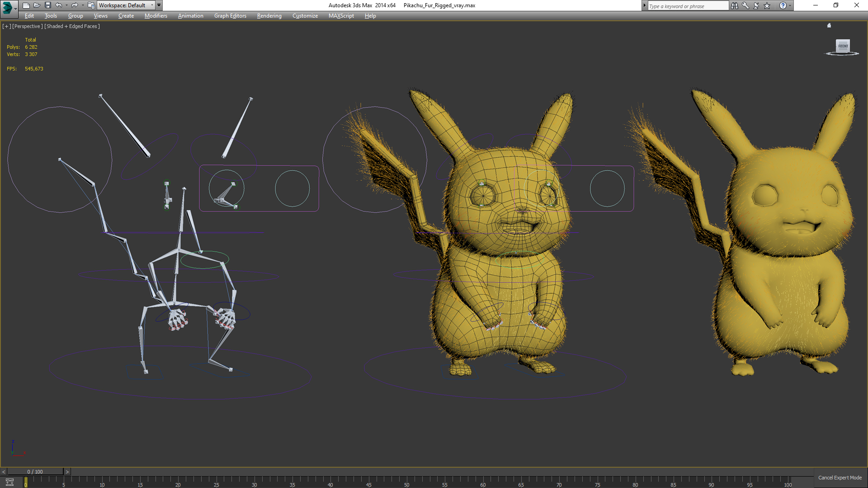
Task: Expand the Help menu dropdown arrow
Action: point(790,5)
